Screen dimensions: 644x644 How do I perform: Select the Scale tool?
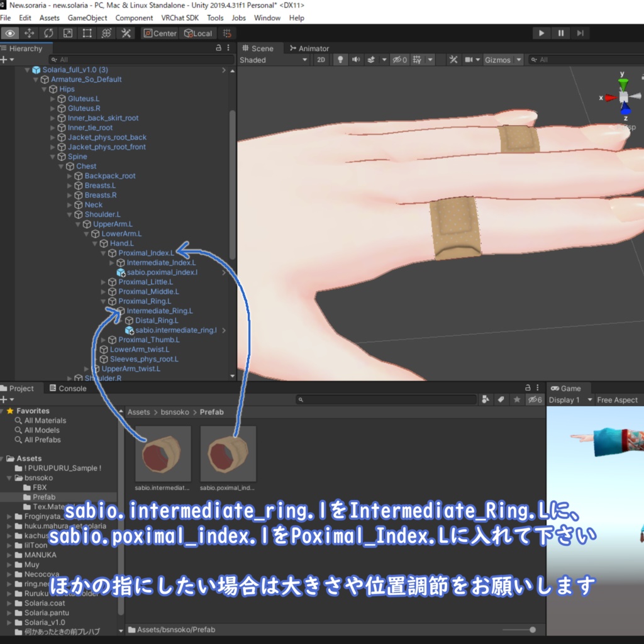click(x=67, y=33)
